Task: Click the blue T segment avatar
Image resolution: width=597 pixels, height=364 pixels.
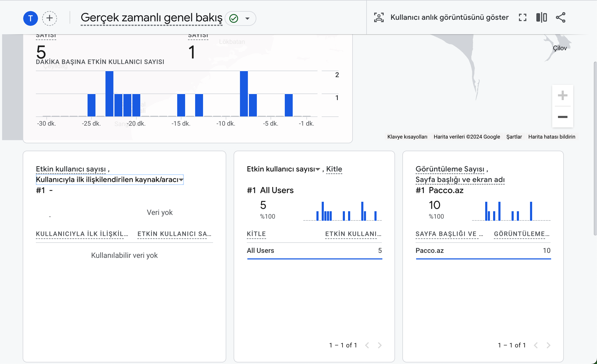Action: click(31, 18)
